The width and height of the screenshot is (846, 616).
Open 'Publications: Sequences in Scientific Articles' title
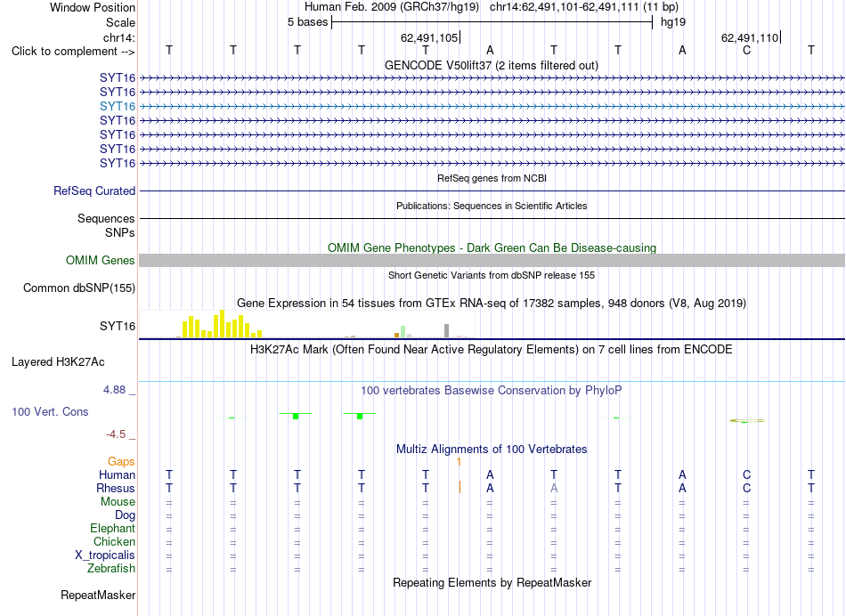pyautogui.click(x=492, y=206)
